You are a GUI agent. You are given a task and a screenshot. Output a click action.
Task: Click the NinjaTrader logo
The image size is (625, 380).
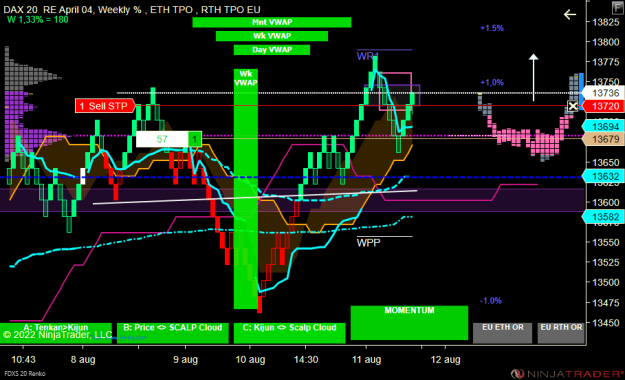pyautogui.click(x=567, y=374)
